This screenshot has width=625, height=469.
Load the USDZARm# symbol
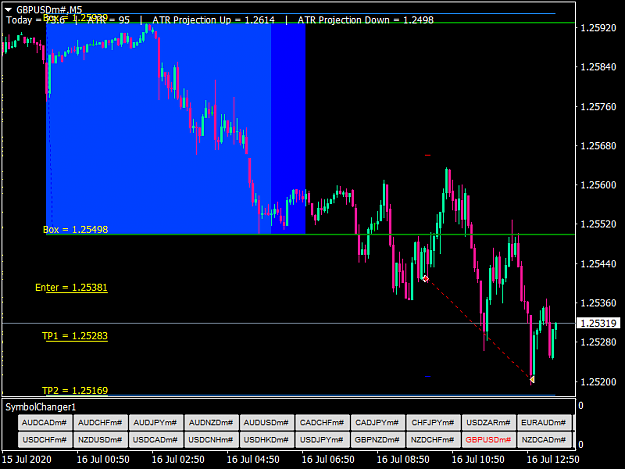click(x=488, y=422)
